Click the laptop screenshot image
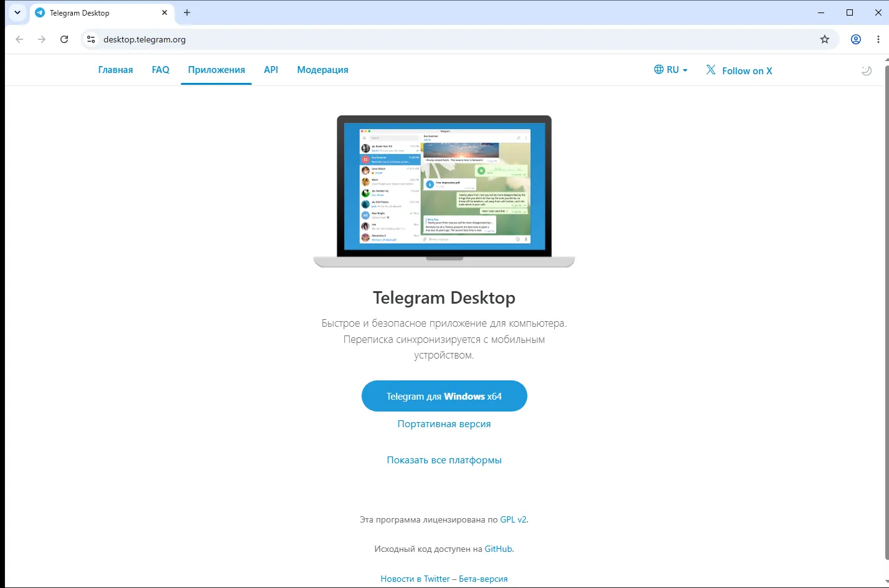The height and width of the screenshot is (588, 889). point(444,191)
